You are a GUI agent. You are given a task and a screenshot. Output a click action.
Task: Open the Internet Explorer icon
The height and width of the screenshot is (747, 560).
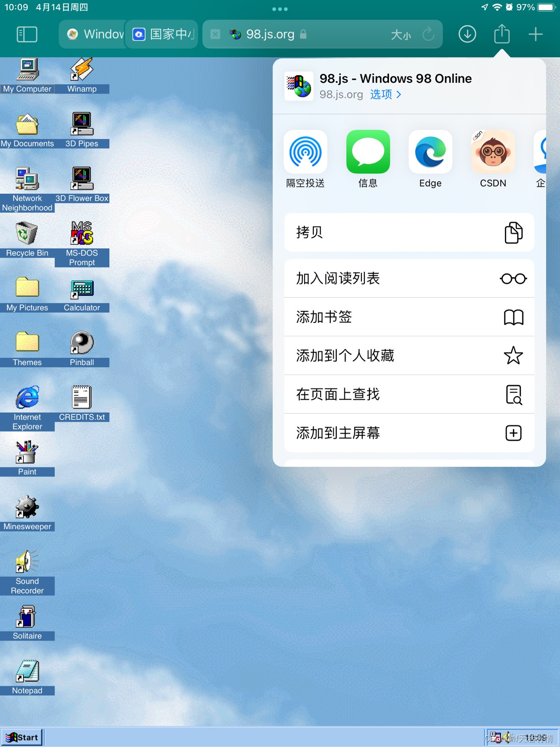pyautogui.click(x=27, y=408)
